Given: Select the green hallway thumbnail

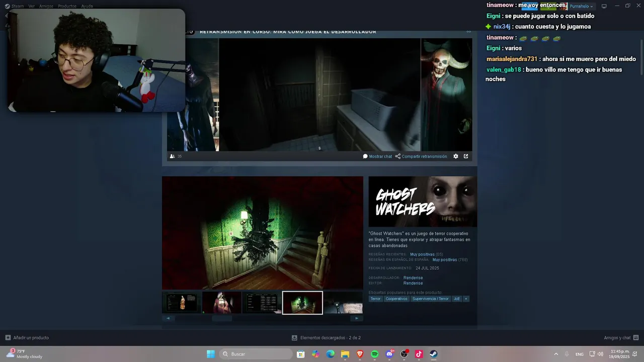Looking at the screenshot, I should click(302, 303).
